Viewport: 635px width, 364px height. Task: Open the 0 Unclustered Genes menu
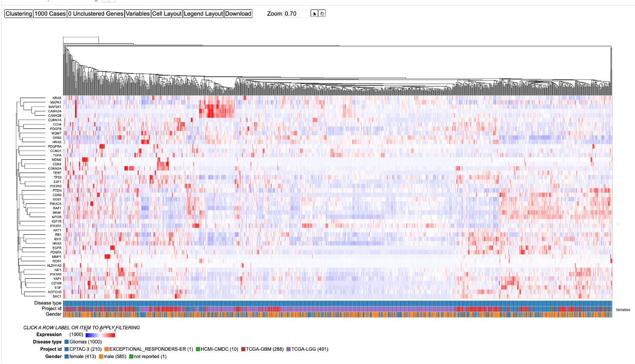pyautogui.click(x=96, y=14)
